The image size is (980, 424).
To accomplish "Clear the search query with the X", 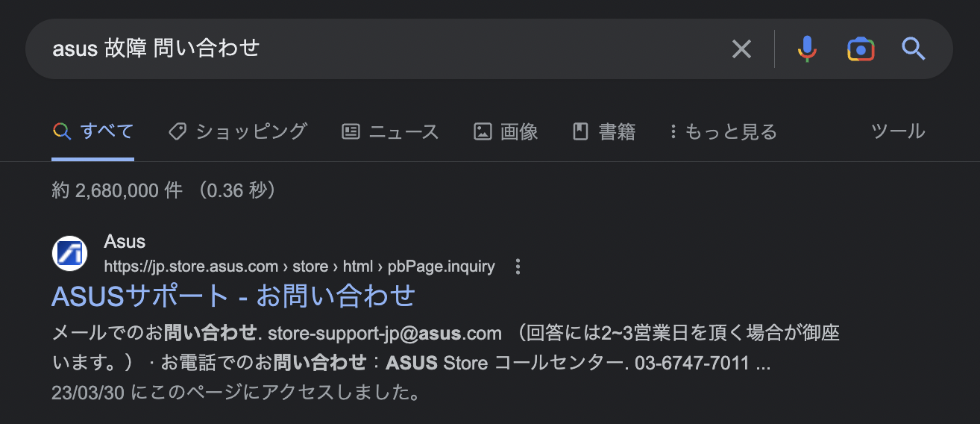I will click(741, 49).
